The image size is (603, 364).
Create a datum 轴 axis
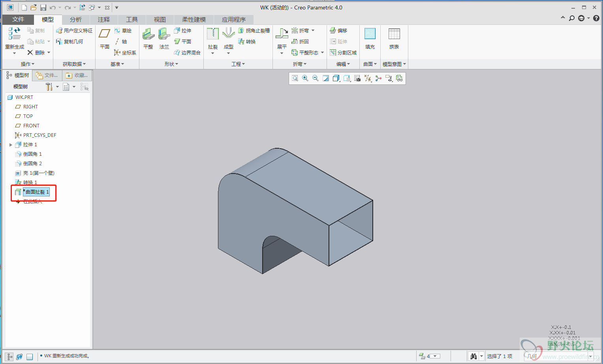[x=121, y=41]
